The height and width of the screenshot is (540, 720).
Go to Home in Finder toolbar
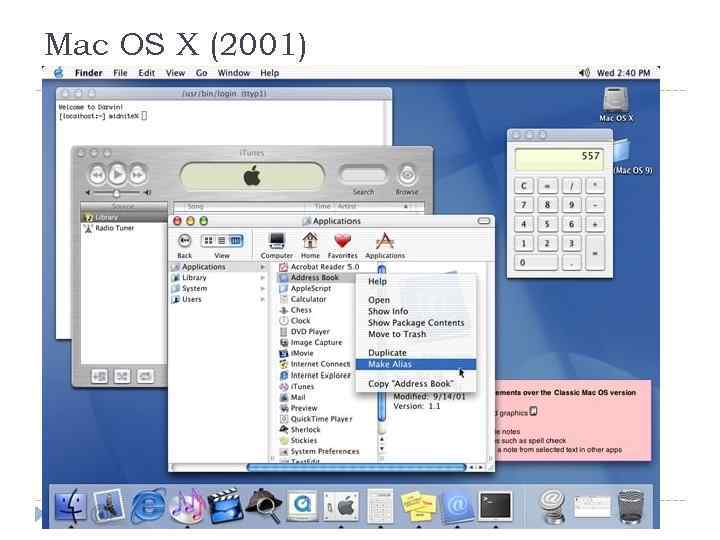pos(310,245)
